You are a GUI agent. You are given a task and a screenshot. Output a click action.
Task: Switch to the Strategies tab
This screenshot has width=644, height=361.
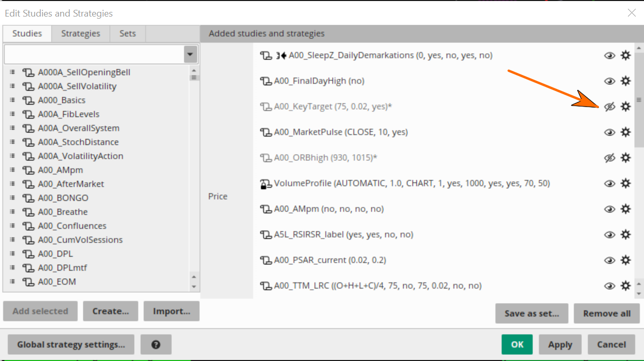81,34
